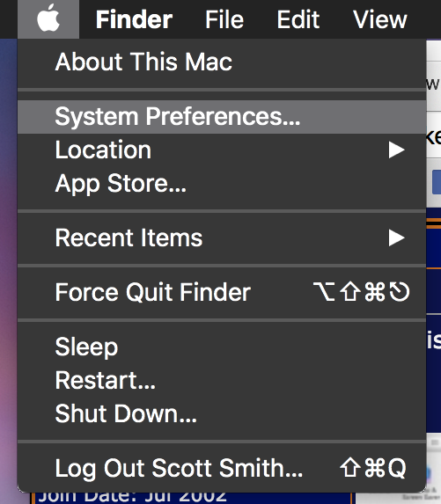This screenshot has height=504, width=441.
Task: Log Out Scott Smith
Action: (x=222, y=468)
